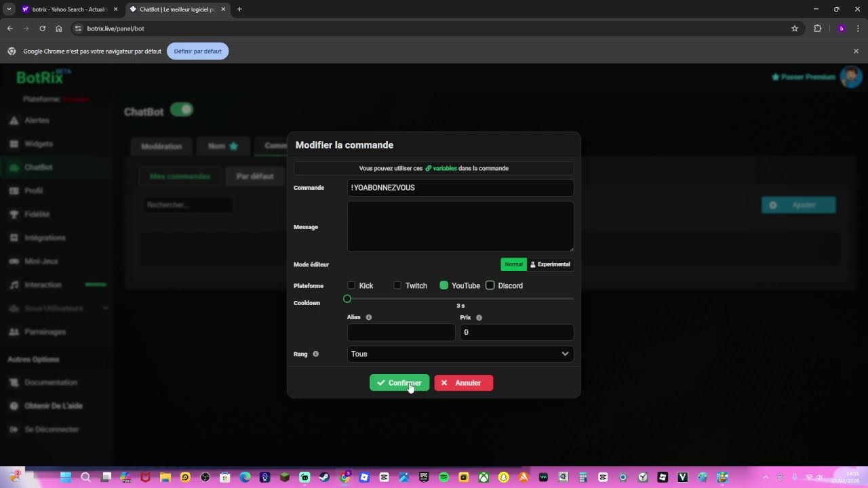
Task: Click Définir par défaut button
Action: tap(197, 51)
